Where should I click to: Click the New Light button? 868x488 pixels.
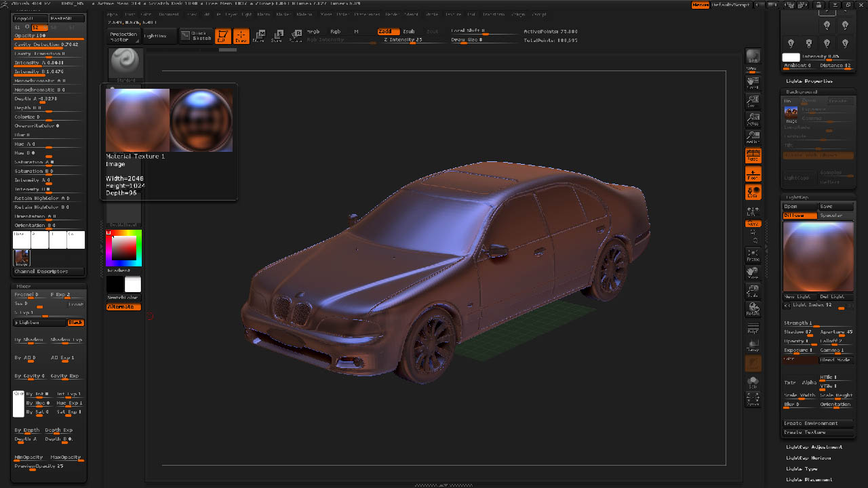tap(800, 297)
